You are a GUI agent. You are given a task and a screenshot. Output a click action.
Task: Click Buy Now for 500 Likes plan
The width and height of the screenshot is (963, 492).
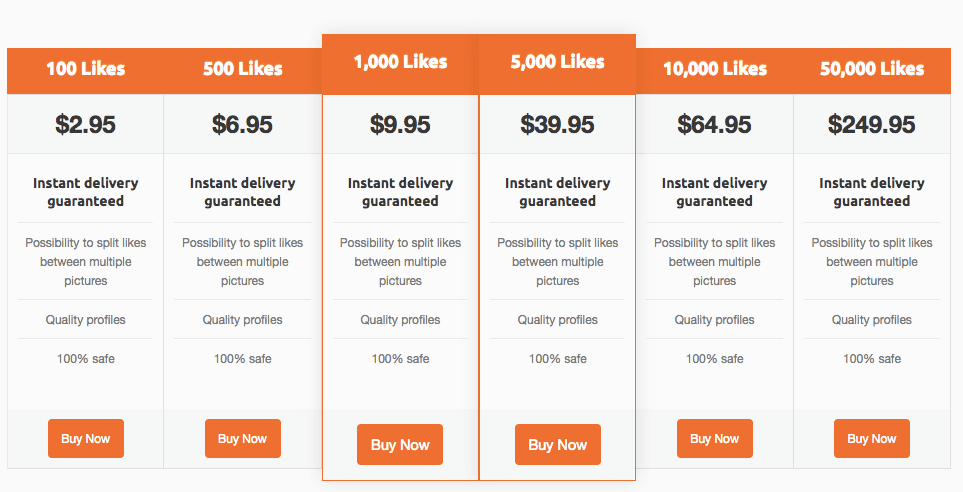coord(243,439)
